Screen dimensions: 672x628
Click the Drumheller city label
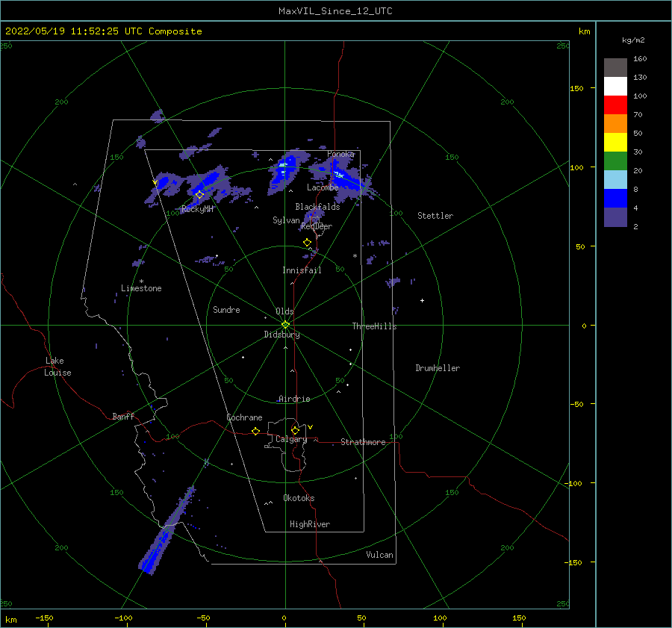[x=438, y=368]
